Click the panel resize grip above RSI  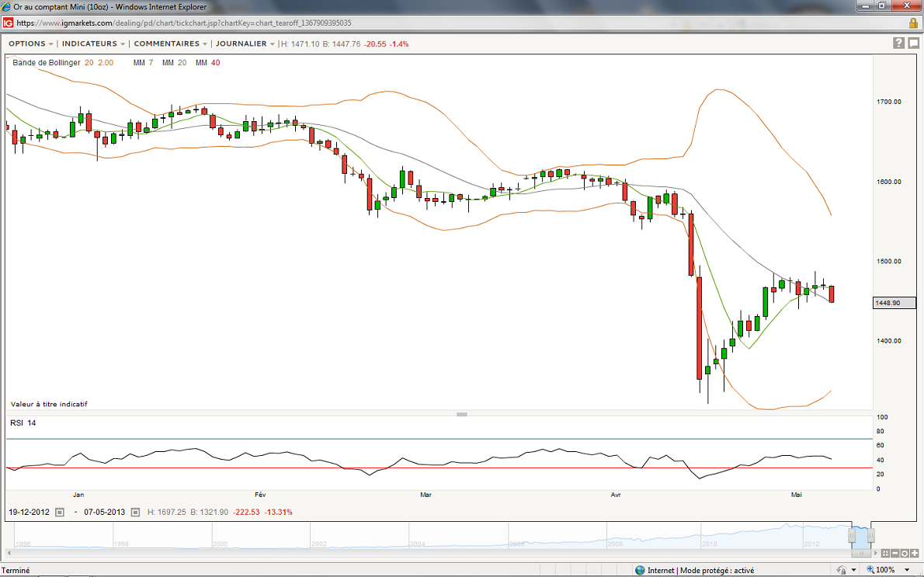pyautogui.click(x=462, y=414)
